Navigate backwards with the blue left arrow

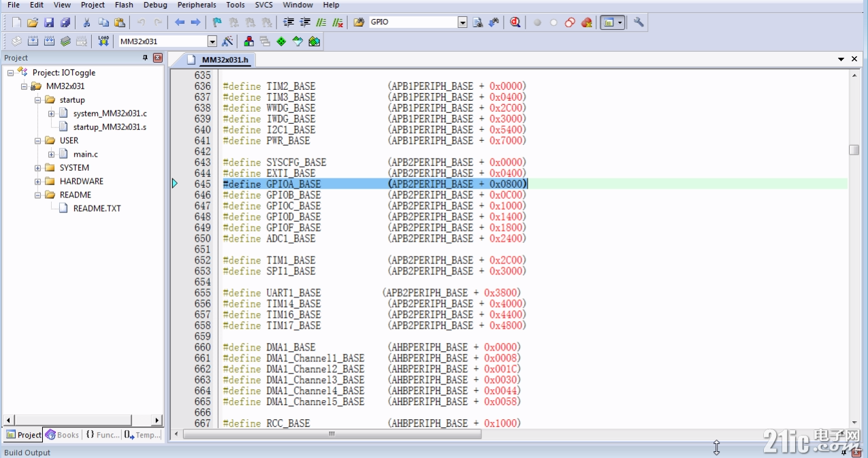click(180, 22)
